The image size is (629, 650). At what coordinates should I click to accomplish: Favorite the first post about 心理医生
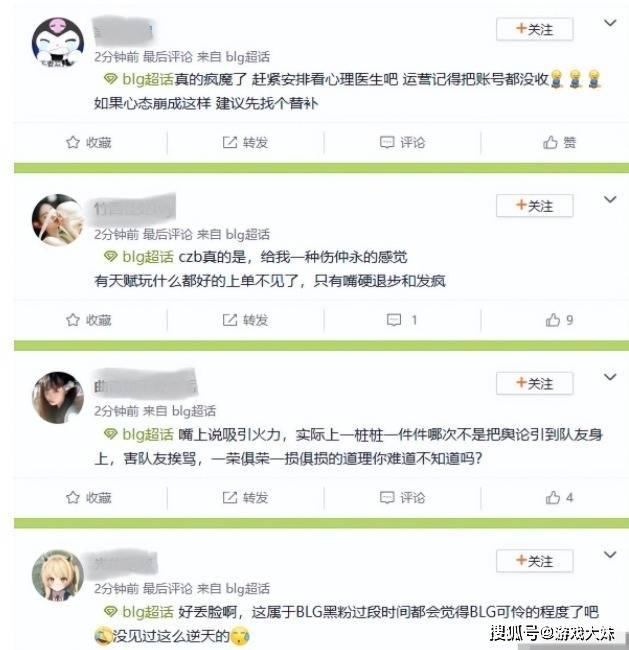point(89,143)
